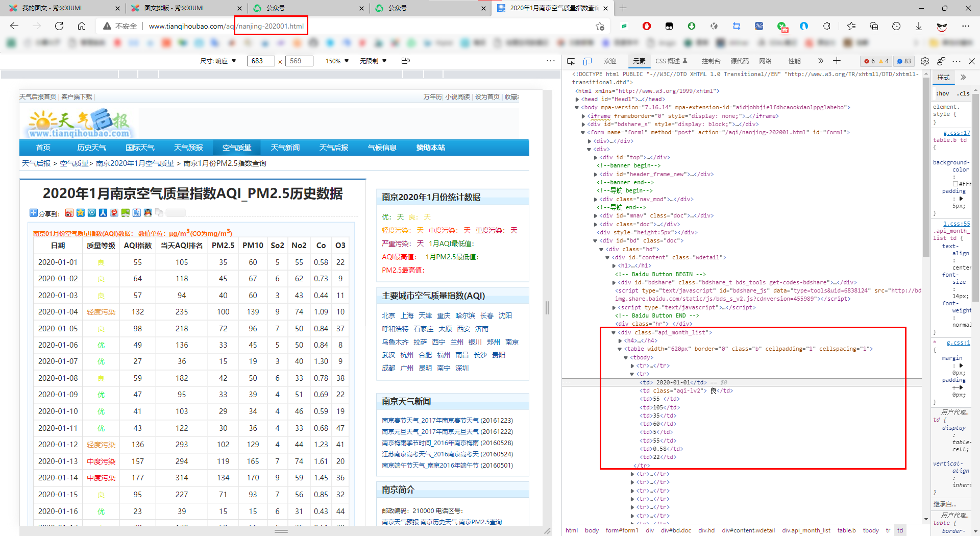Toggle the .cls class editor
The image size is (980, 536).
tap(963, 93)
